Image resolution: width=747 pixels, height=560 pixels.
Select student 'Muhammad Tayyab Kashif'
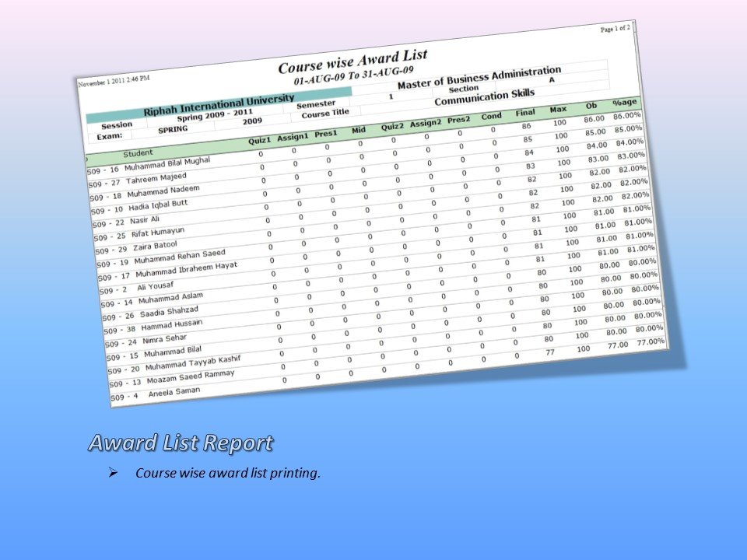pyautogui.click(x=193, y=363)
